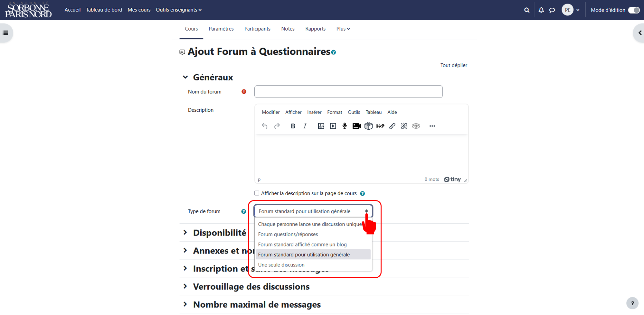Image resolution: width=644 pixels, height=315 pixels.
Task: Toggle Mode d'édition switch
Action: click(634, 10)
